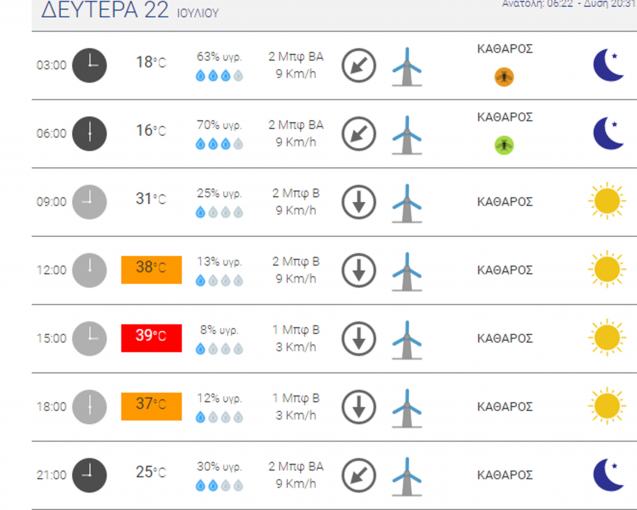
Task: Click the humidity droplets at 63% υγρ.
Action: click(219, 76)
